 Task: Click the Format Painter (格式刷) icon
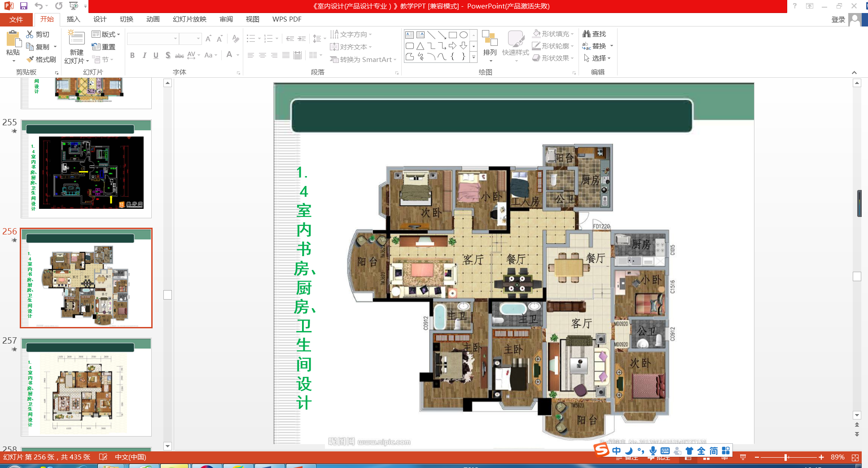click(30, 59)
